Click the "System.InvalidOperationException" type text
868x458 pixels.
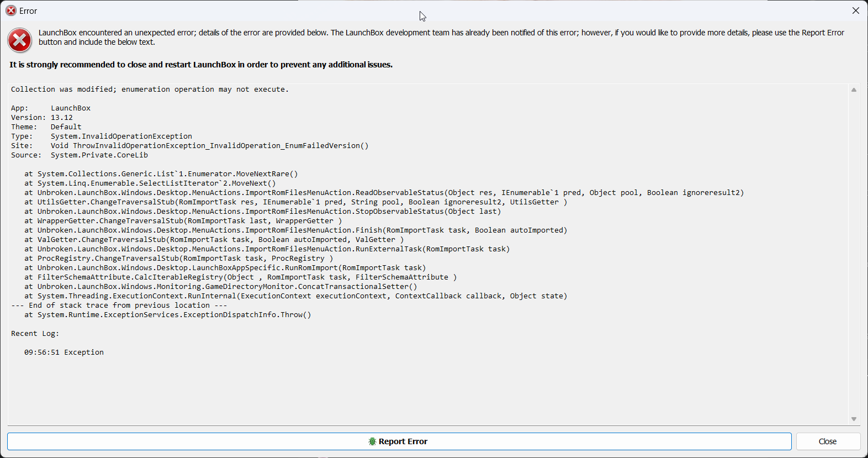(x=121, y=136)
